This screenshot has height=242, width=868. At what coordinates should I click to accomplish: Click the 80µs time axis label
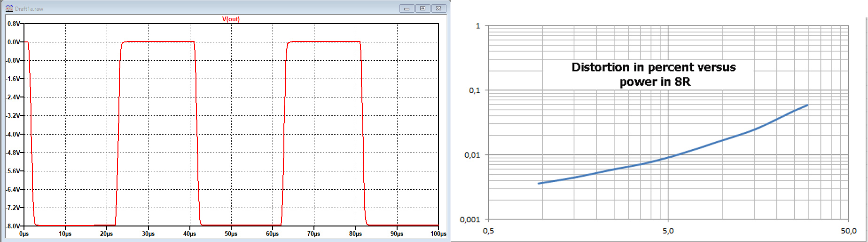pyautogui.click(x=355, y=234)
